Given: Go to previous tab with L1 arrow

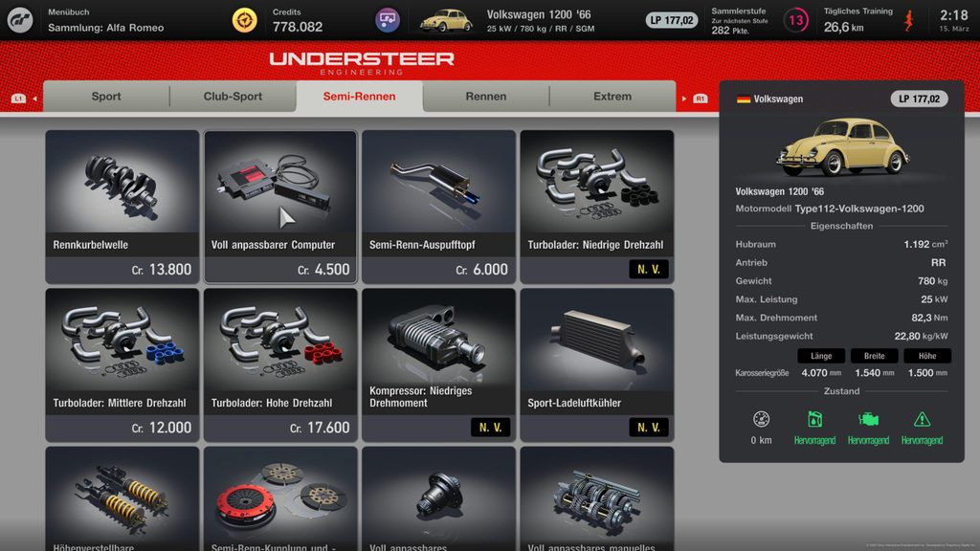Looking at the screenshot, I should tap(24, 99).
